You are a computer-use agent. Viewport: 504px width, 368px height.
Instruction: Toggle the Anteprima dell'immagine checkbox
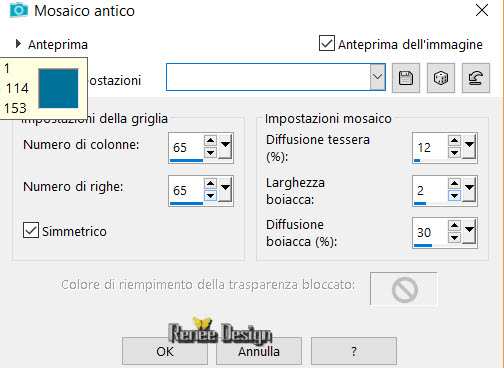click(x=327, y=43)
